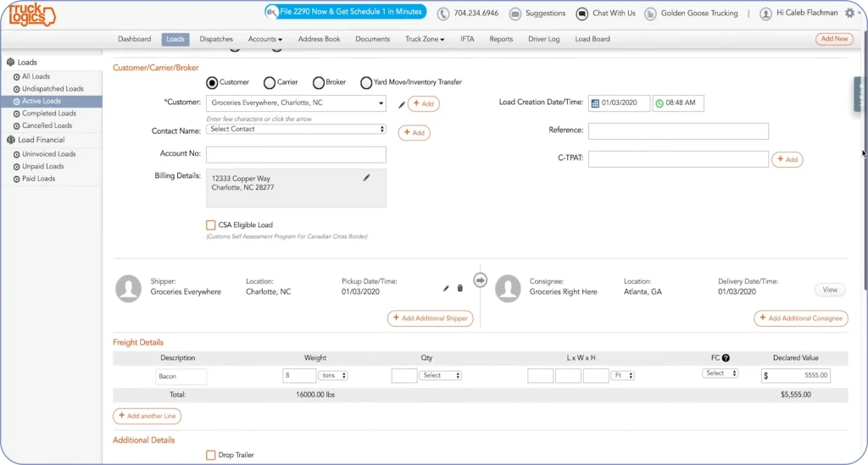Select Yard Move/Inventory Transfer radio button

click(366, 82)
